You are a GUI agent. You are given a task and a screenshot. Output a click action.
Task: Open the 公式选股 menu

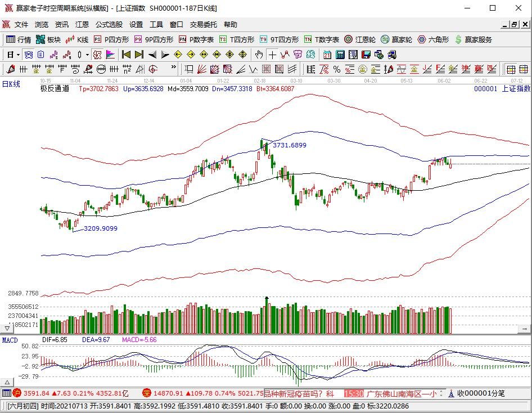coord(109,24)
